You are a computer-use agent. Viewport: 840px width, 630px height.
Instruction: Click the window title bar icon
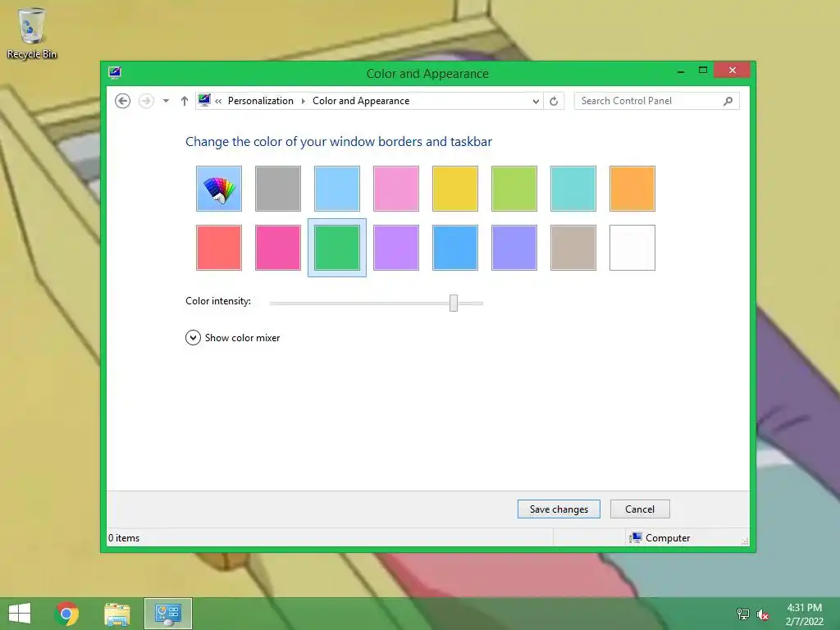click(115, 73)
